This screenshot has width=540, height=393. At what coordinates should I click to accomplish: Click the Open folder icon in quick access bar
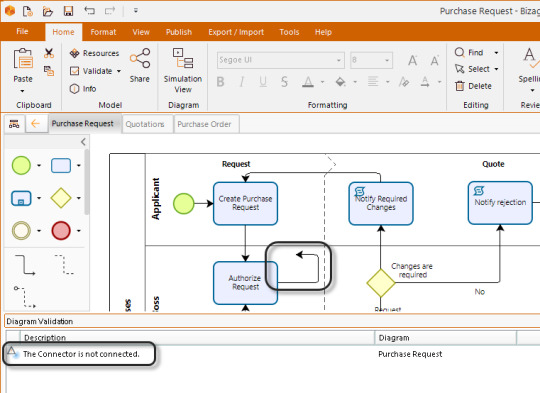48,11
